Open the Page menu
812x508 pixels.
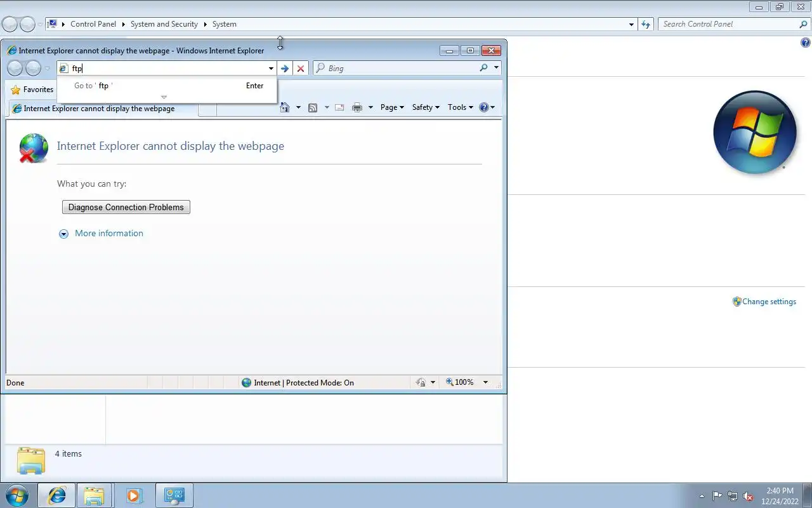[x=392, y=107]
